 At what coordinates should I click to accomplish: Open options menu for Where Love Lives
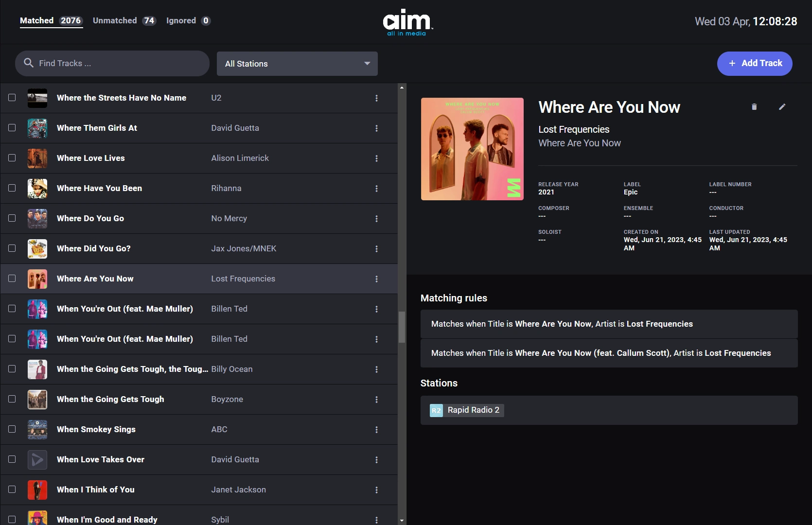click(376, 158)
